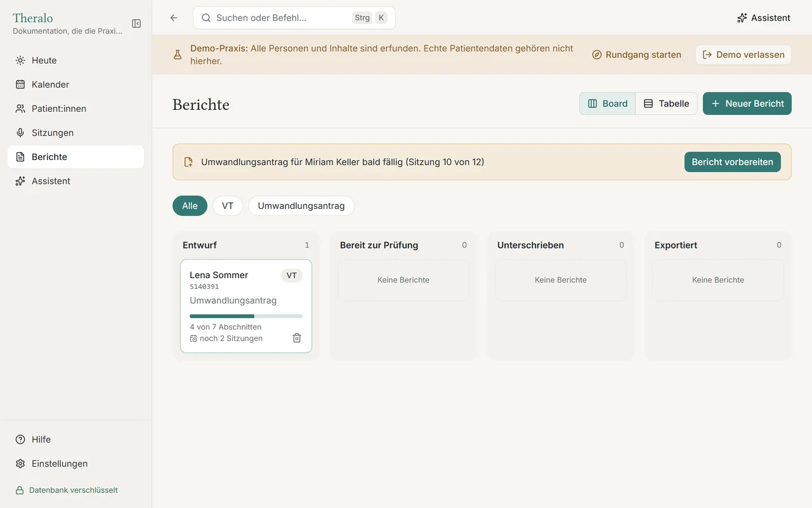Open Heute from the sidebar
The image size is (812, 508).
click(x=75, y=60)
